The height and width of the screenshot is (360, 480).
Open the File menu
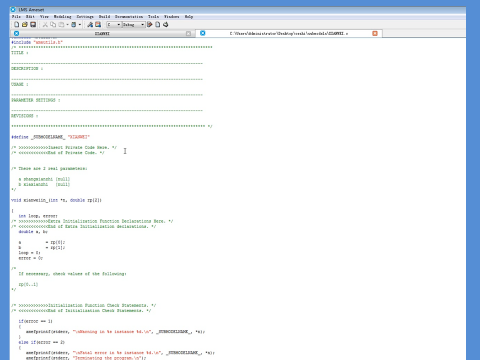16,17
